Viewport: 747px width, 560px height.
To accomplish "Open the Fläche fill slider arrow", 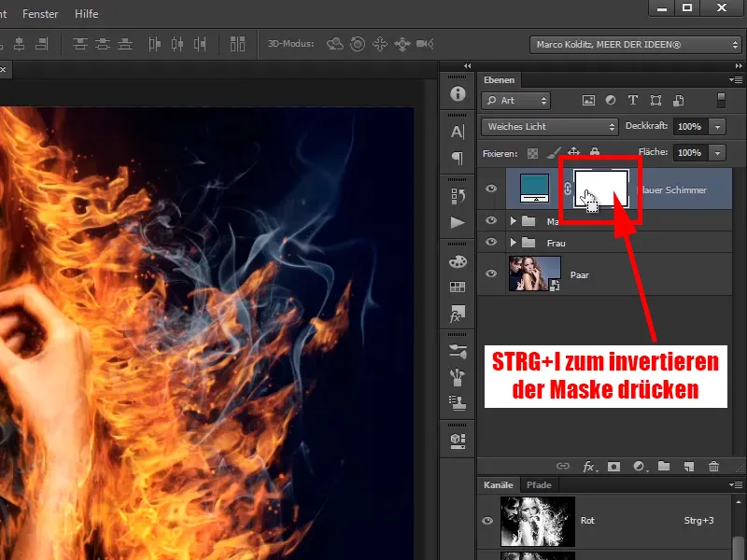I will (717, 153).
